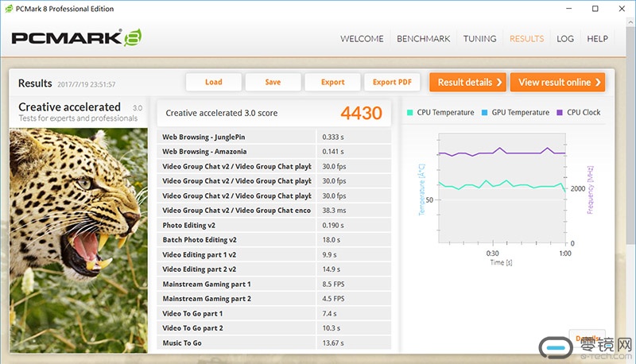Select the Batch Photo Editing v2 row
The width and height of the screenshot is (636, 364).
pos(273,240)
